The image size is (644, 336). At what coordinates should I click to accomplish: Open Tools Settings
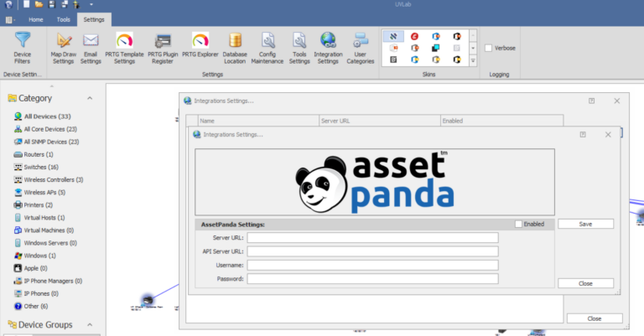[x=299, y=48]
